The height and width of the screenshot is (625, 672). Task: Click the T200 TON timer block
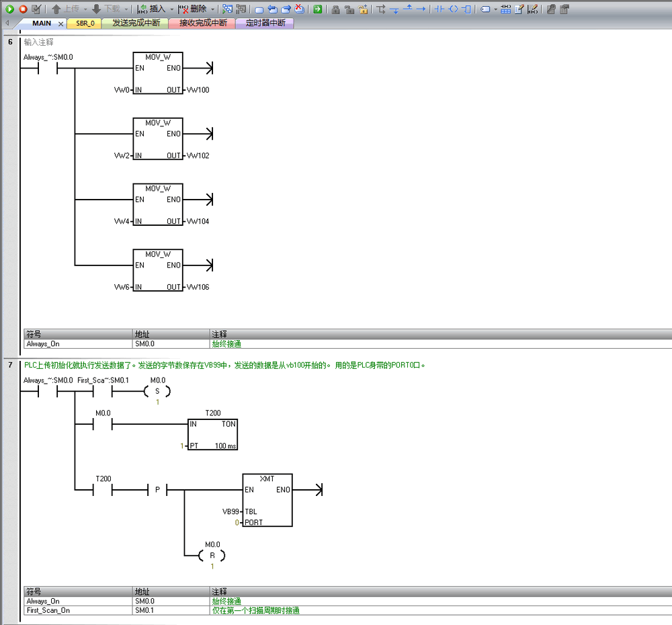[x=212, y=434]
